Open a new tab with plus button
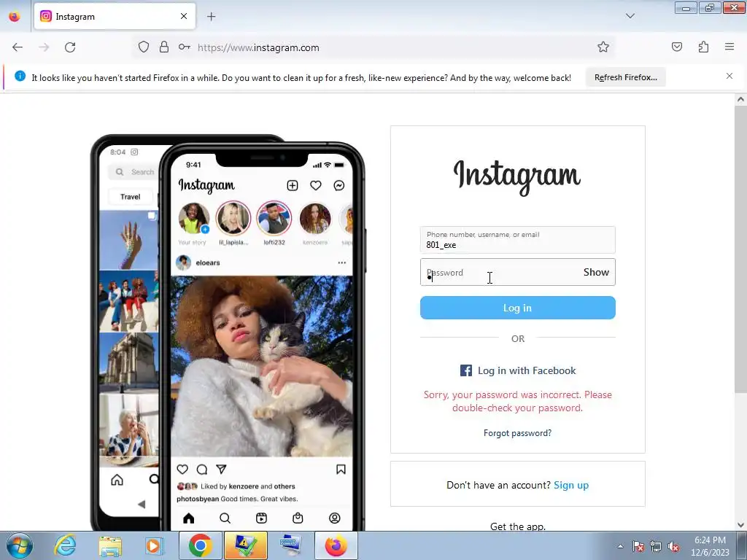The height and width of the screenshot is (560, 747). [x=211, y=17]
